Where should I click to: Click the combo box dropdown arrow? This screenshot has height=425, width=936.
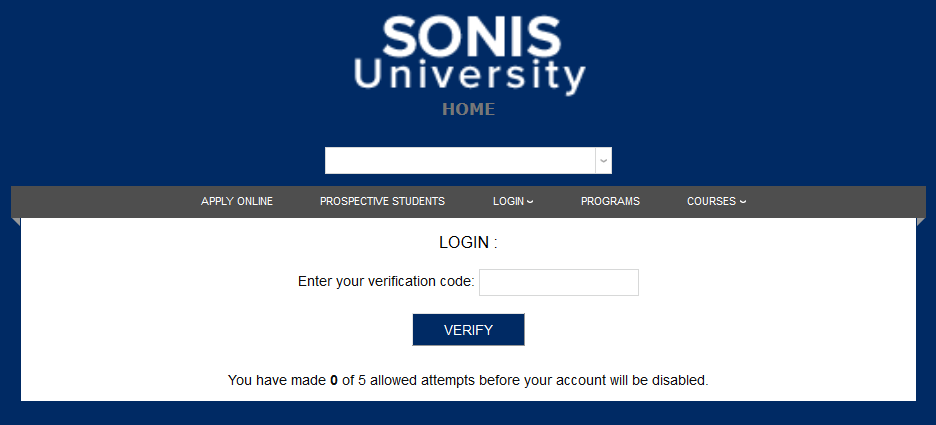603,161
